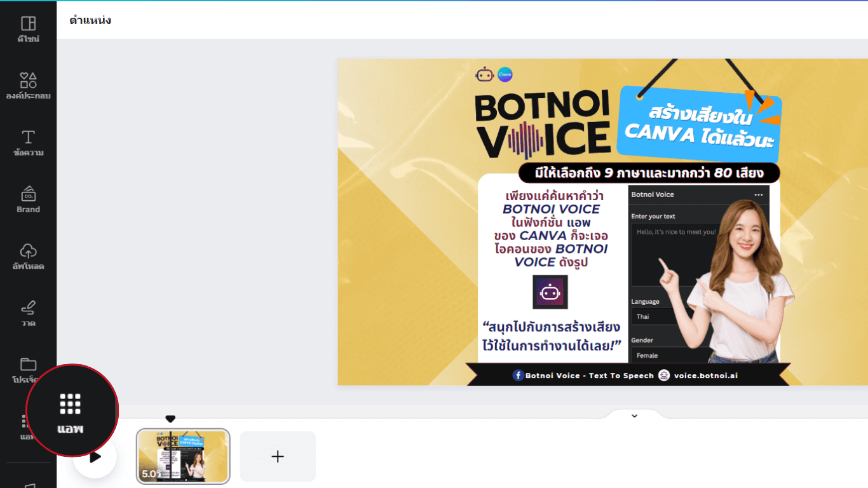Open the อัพโหลด (Uploads) panel

28,257
